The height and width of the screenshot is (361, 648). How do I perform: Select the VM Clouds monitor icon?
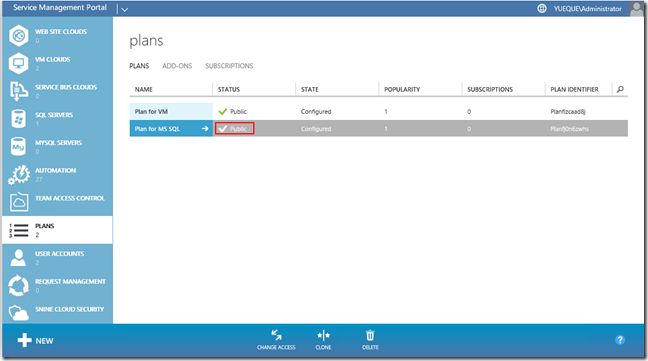coord(19,63)
